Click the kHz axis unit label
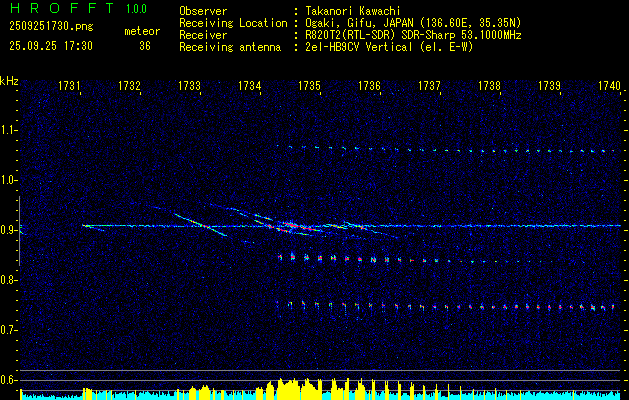The height and width of the screenshot is (400, 629). [9, 81]
